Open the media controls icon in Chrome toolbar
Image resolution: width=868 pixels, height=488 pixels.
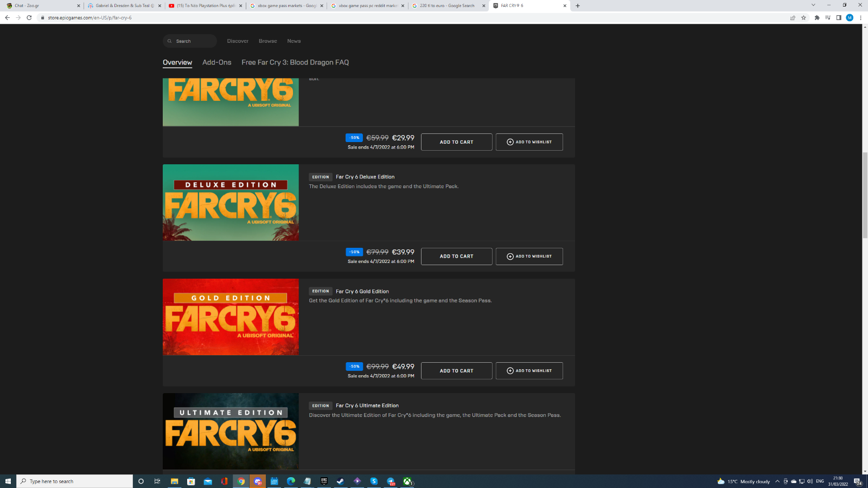[828, 17]
